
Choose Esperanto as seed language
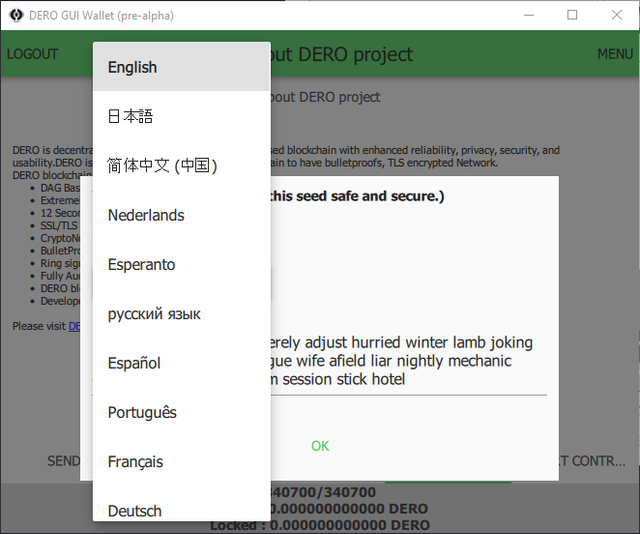point(182,265)
